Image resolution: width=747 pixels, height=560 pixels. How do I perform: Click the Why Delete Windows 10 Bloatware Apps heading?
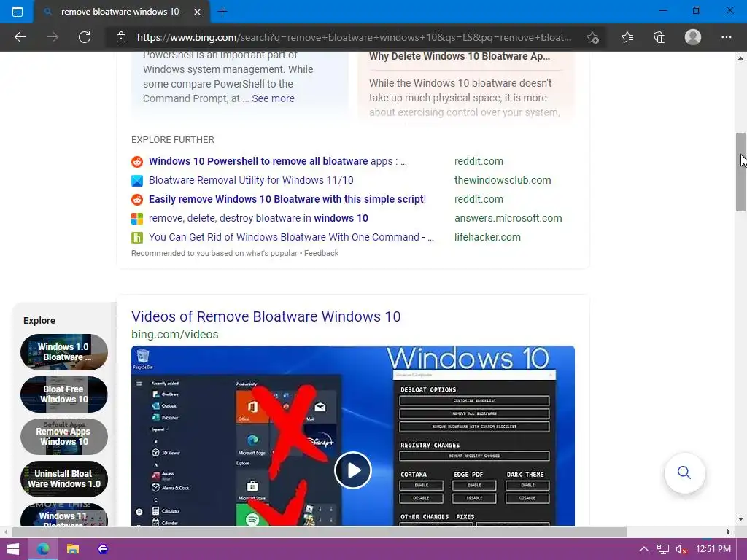coord(460,56)
